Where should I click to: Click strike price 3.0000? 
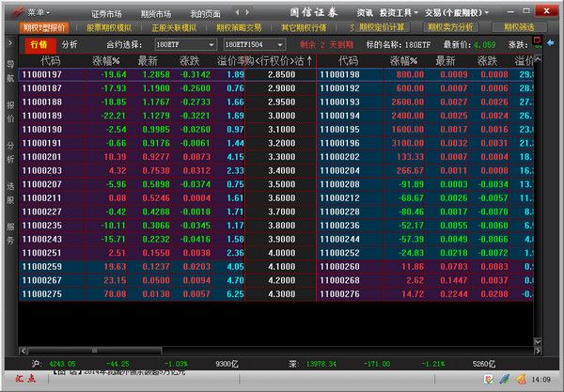pyautogui.click(x=281, y=116)
